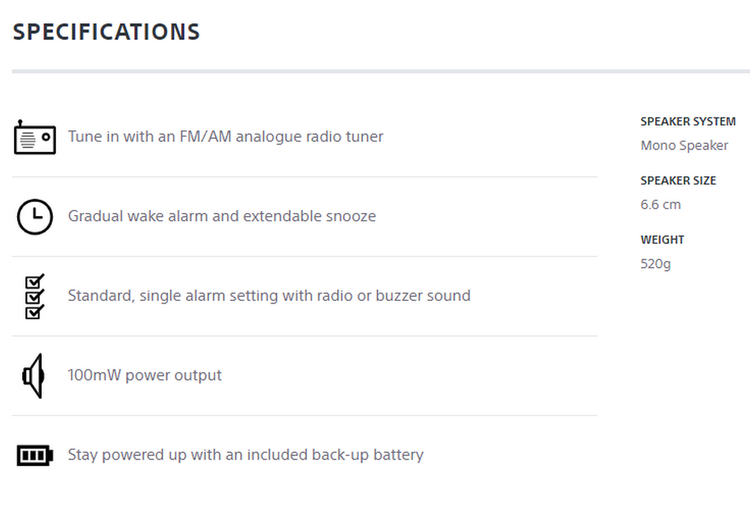This screenshot has width=750, height=518.
Task: Click the gradual wake alarm description
Action: [222, 216]
